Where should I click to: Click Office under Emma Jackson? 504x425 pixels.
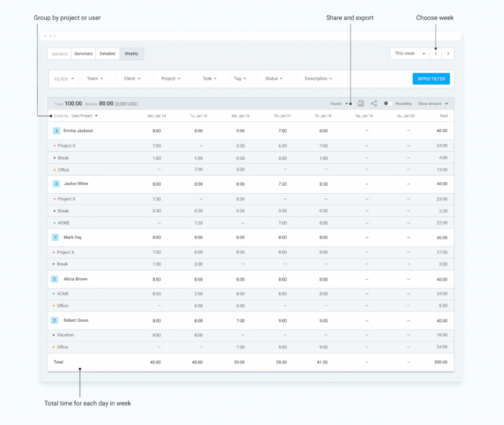coord(63,170)
